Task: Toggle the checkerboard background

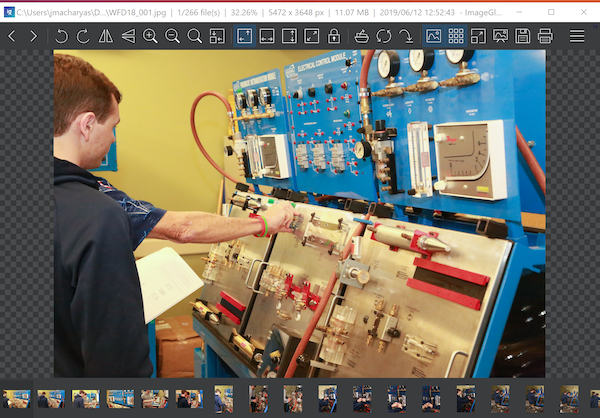Action: coord(456,36)
